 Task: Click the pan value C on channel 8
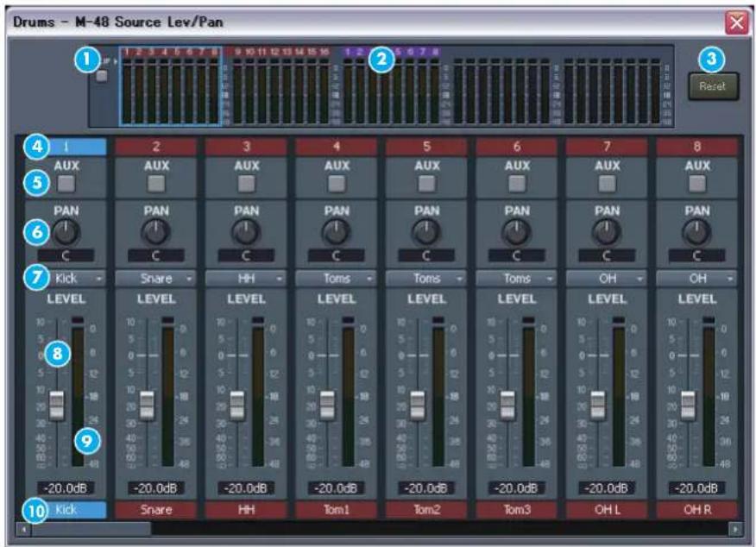[x=697, y=255]
